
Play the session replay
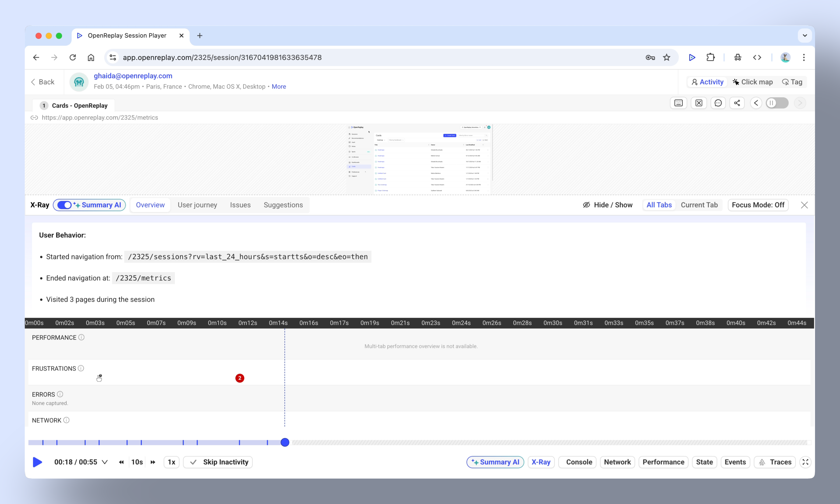[x=37, y=462]
